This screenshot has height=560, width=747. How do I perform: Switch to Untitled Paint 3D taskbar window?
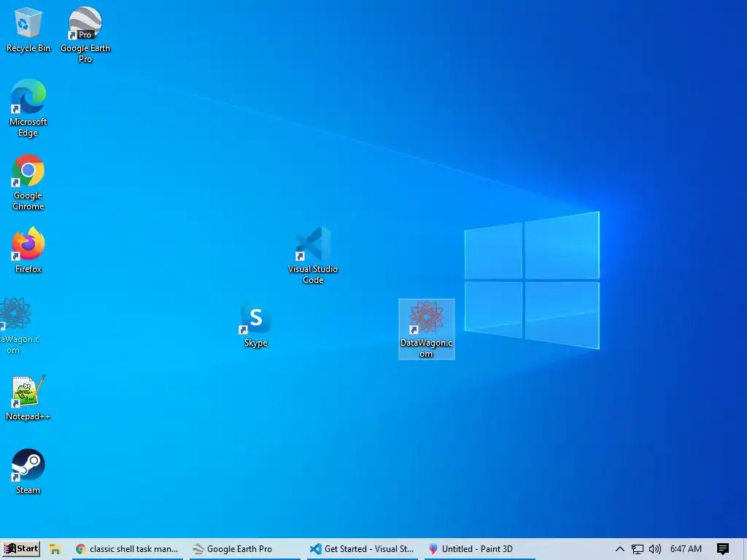[480, 549]
